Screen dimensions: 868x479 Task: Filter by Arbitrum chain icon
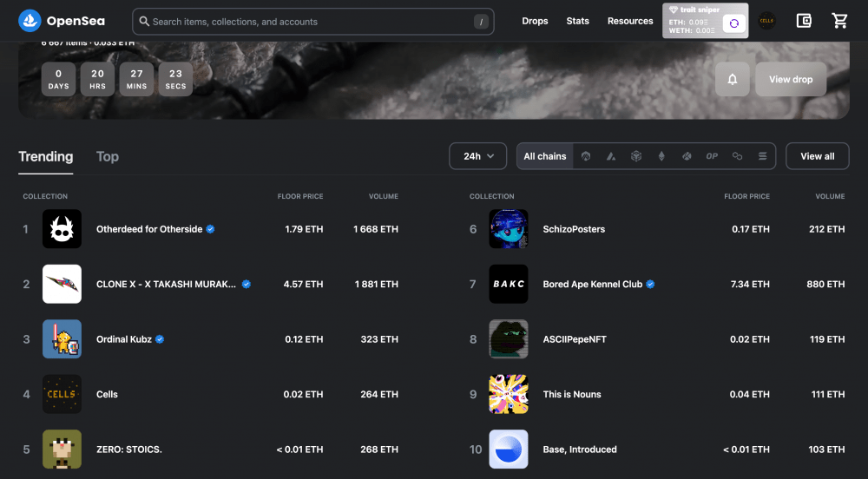586,156
